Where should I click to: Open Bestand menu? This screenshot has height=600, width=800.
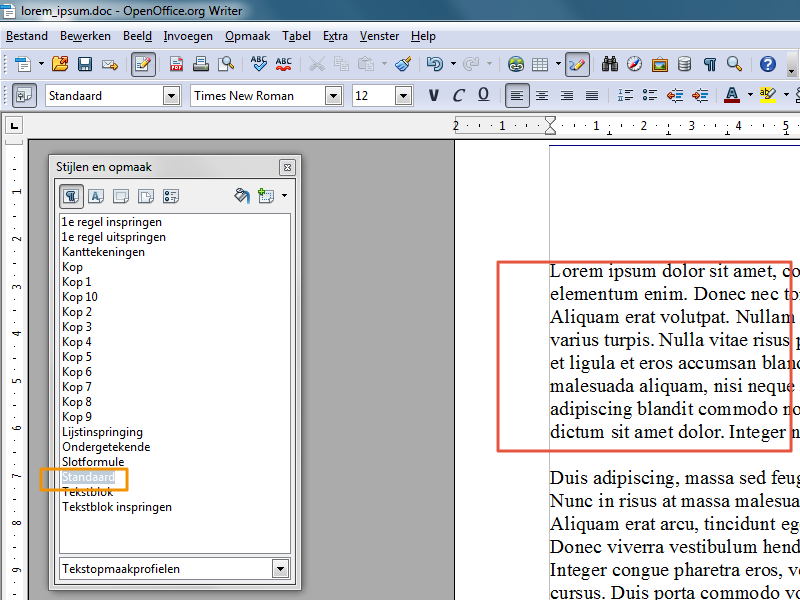pos(27,36)
